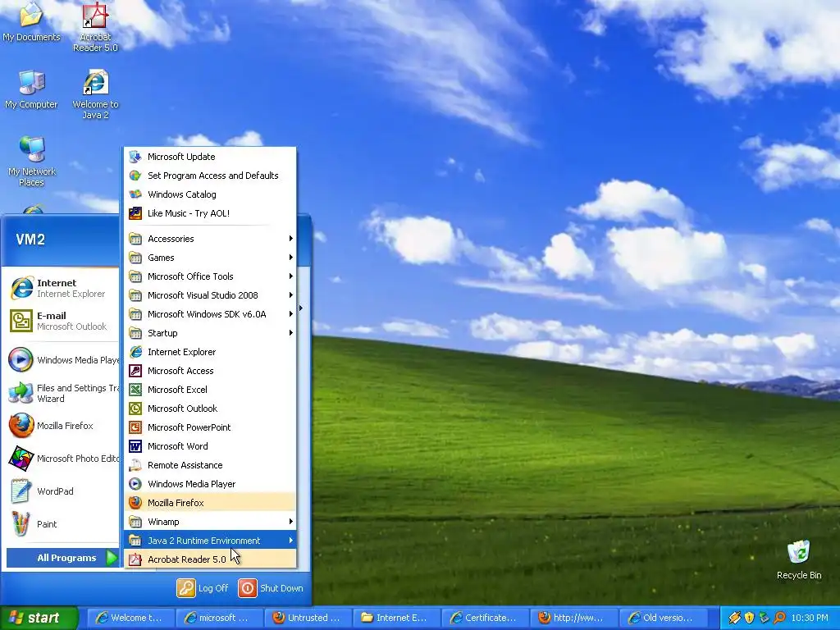The image size is (840, 630).
Task: Click the Log Off button
Action: click(203, 587)
